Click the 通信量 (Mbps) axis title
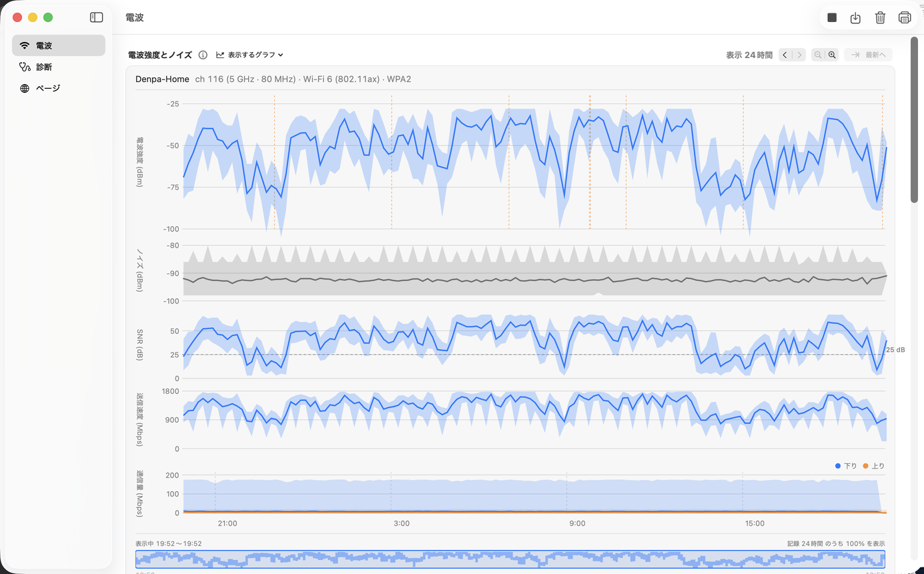 [139, 494]
